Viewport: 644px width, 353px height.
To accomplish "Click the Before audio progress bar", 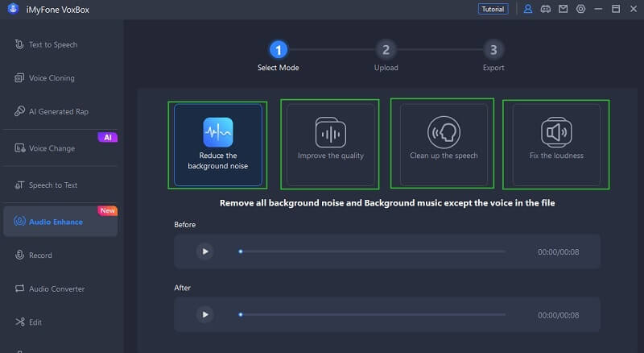I will pyautogui.click(x=372, y=251).
